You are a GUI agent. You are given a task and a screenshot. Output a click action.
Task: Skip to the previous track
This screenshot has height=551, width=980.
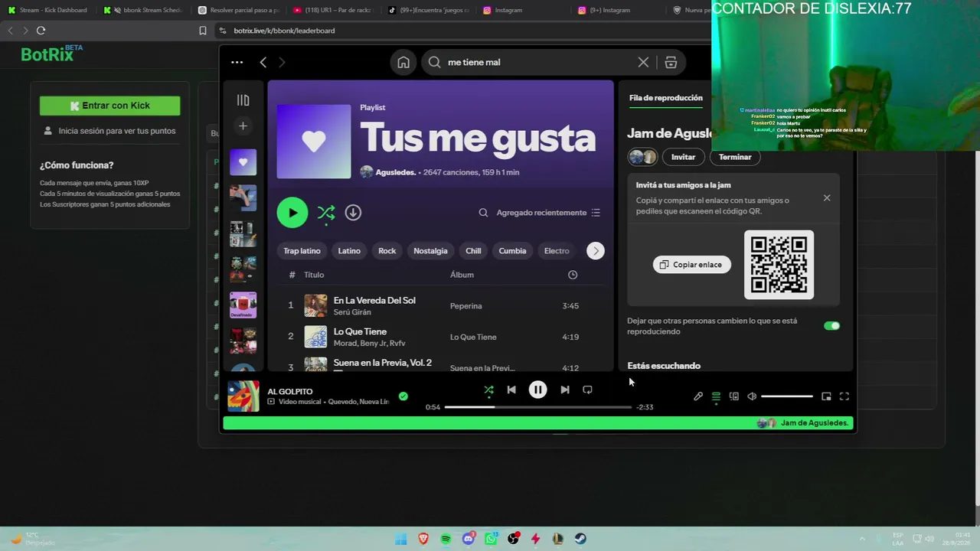pos(511,390)
